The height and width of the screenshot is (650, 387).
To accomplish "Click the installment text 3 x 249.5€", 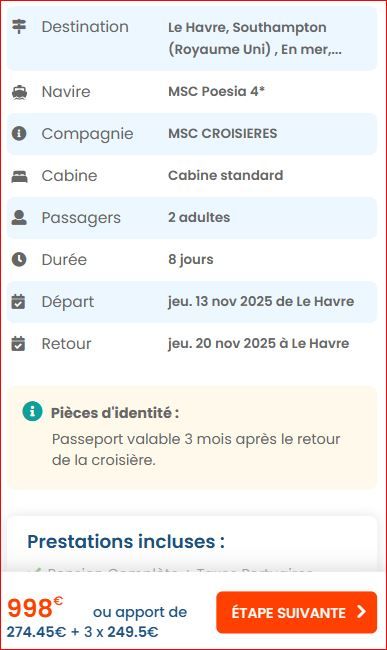I will click(x=121, y=632).
